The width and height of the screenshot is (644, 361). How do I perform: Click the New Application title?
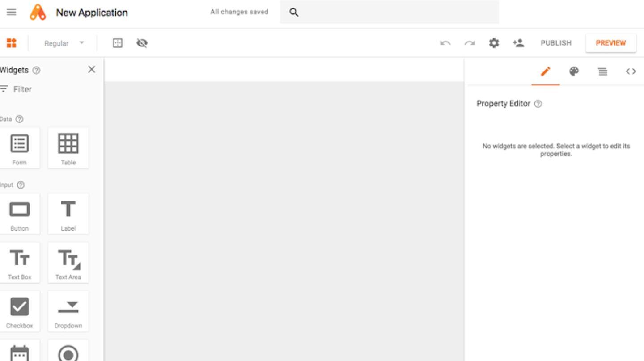[x=92, y=13]
